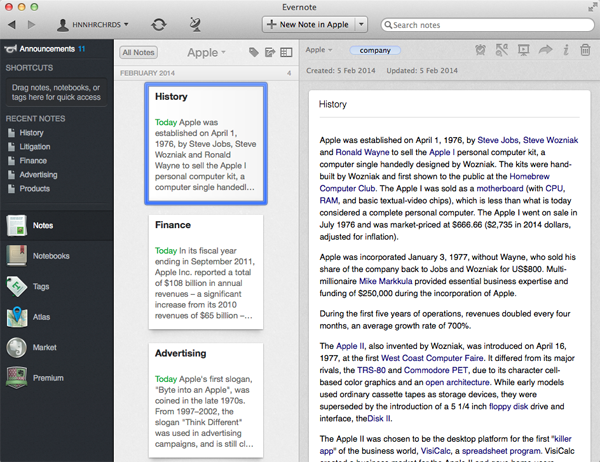The height and width of the screenshot is (462, 600).
Task: Open Evernote Market
Action: click(57, 347)
